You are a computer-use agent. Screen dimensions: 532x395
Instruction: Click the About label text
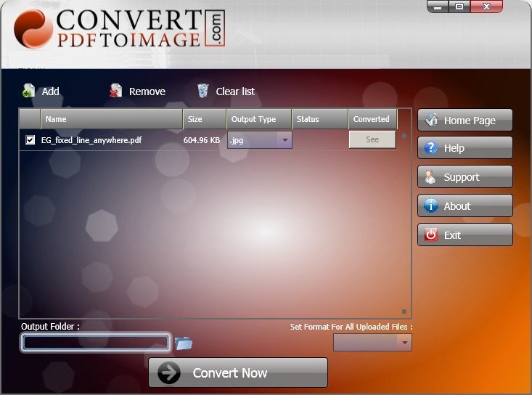tap(457, 206)
